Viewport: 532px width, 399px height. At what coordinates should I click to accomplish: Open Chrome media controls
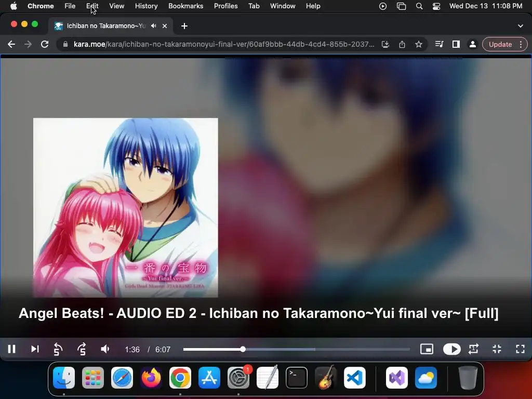[440, 44]
